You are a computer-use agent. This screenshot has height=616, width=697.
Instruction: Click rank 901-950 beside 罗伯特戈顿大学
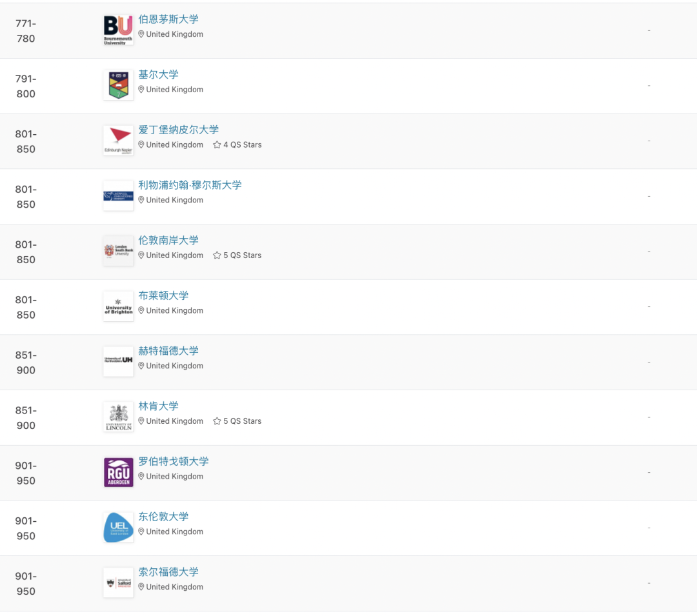click(x=26, y=473)
